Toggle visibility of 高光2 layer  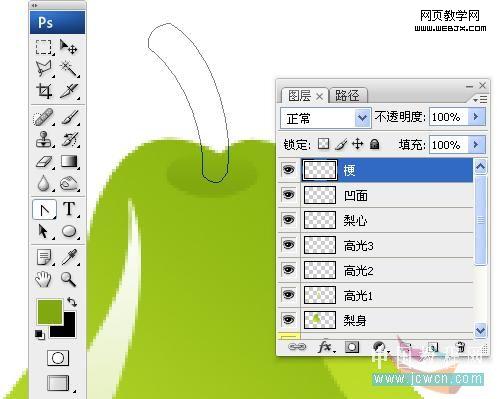[288, 270]
